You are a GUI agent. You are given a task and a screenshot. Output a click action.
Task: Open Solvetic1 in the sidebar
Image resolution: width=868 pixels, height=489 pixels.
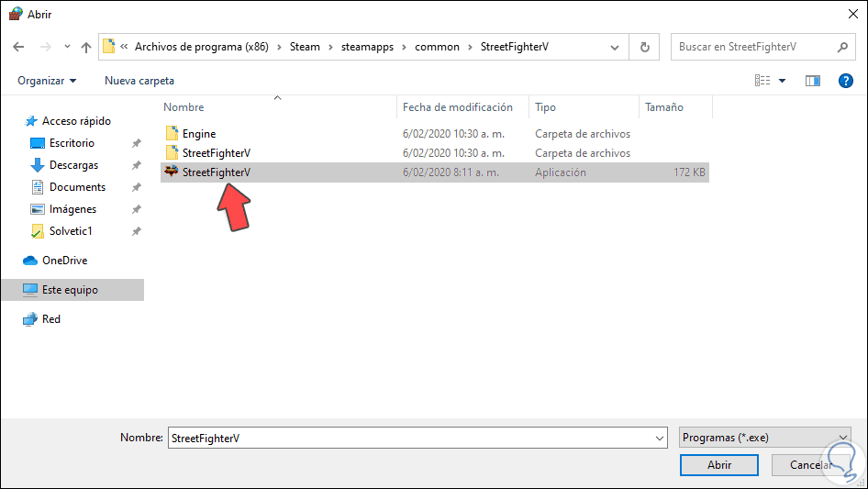pyautogui.click(x=71, y=231)
